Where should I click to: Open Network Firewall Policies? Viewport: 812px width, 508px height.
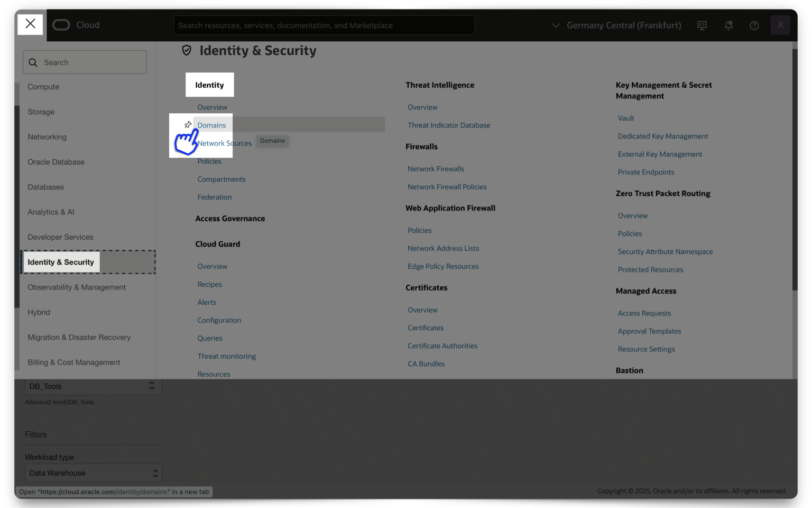[447, 186]
